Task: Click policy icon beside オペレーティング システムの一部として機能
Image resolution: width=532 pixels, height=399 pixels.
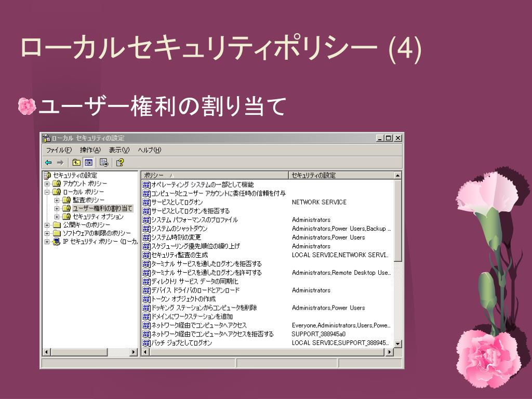Action: [146, 184]
